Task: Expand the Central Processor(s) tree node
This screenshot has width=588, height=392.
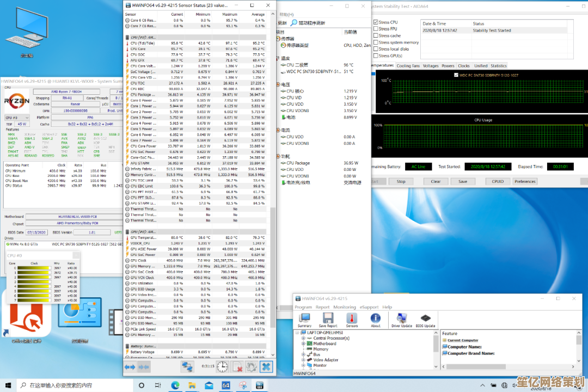Action: pyautogui.click(x=303, y=338)
